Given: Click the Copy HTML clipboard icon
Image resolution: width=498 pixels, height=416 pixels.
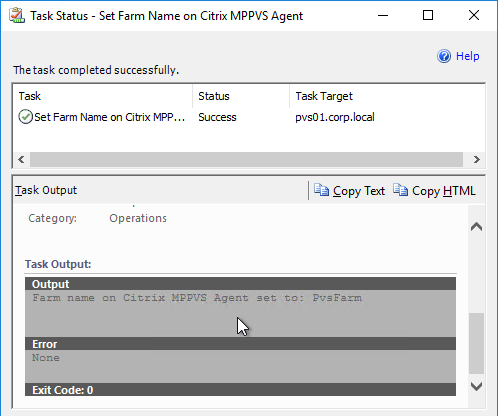Looking at the screenshot, I should click(x=400, y=190).
